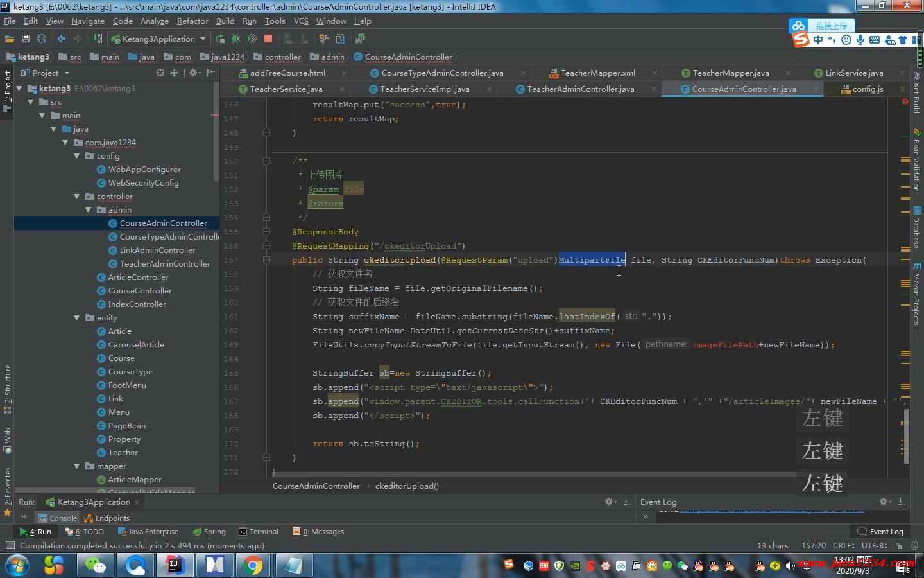Image resolution: width=924 pixels, height=578 pixels.
Task: Click the Windows Start button
Action: [x=16, y=566]
